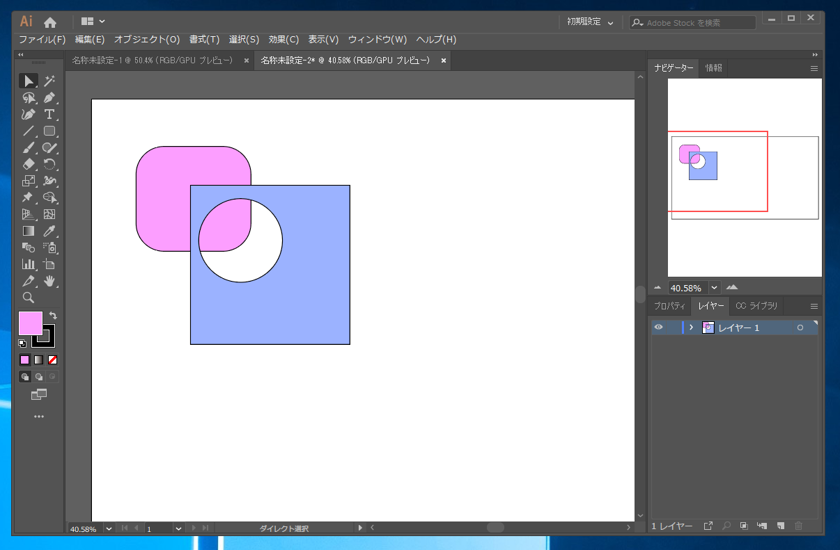
Task: Select the Magic Wand tool
Action: click(49, 81)
